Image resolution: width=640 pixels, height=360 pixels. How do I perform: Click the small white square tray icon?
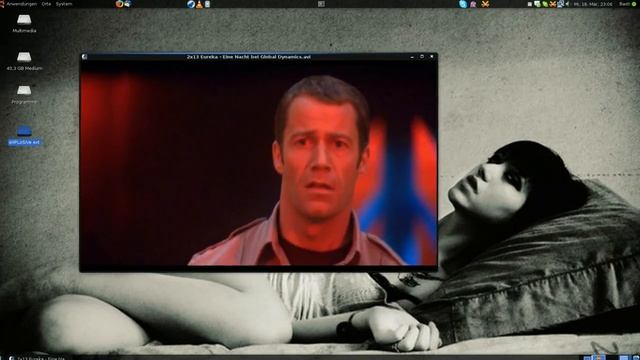point(530,4)
